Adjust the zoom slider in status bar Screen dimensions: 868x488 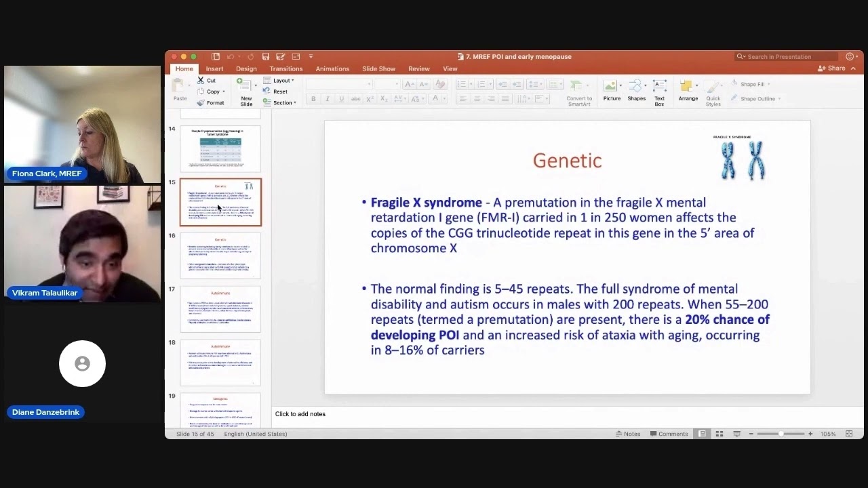(x=781, y=434)
